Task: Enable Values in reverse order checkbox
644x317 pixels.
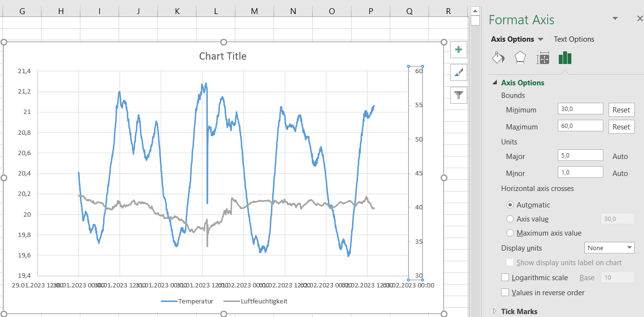Action: (505, 292)
